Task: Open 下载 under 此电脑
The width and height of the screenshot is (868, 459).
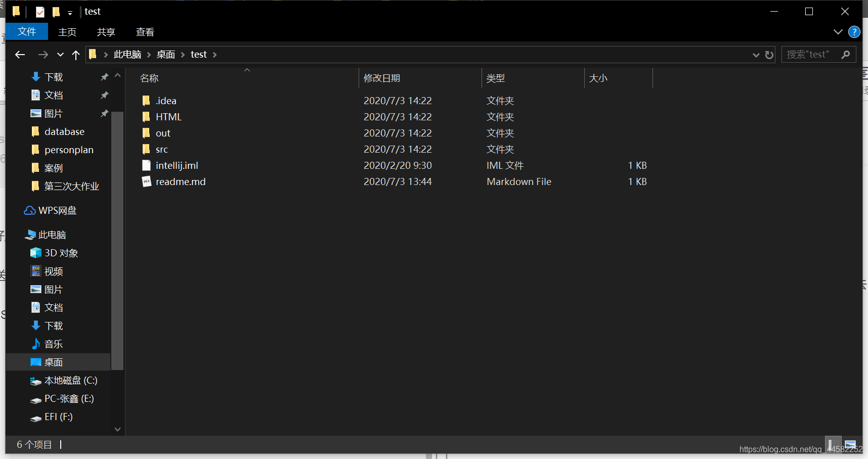Action: click(x=54, y=326)
